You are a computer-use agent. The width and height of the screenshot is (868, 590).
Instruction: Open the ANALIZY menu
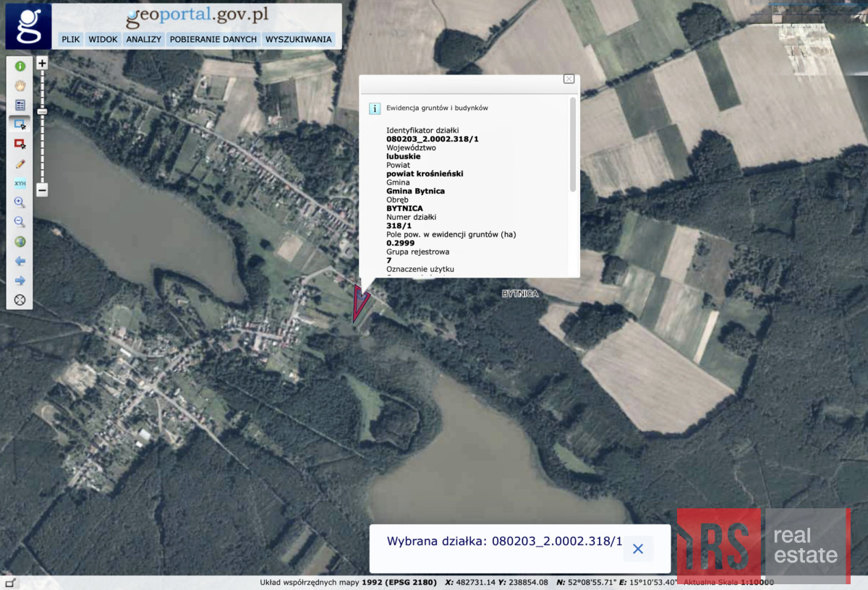(143, 39)
